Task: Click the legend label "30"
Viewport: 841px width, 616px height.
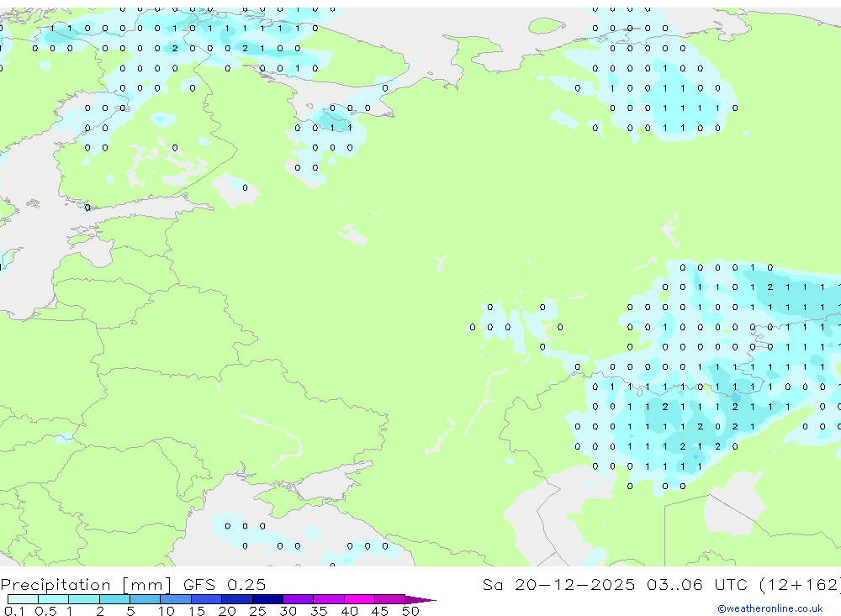Action: click(x=288, y=611)
